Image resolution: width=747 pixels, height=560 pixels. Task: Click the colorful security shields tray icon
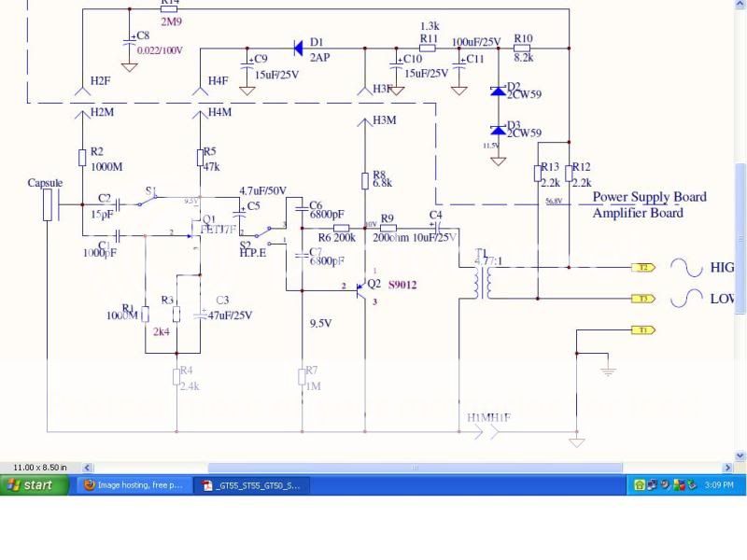point(680,485)
